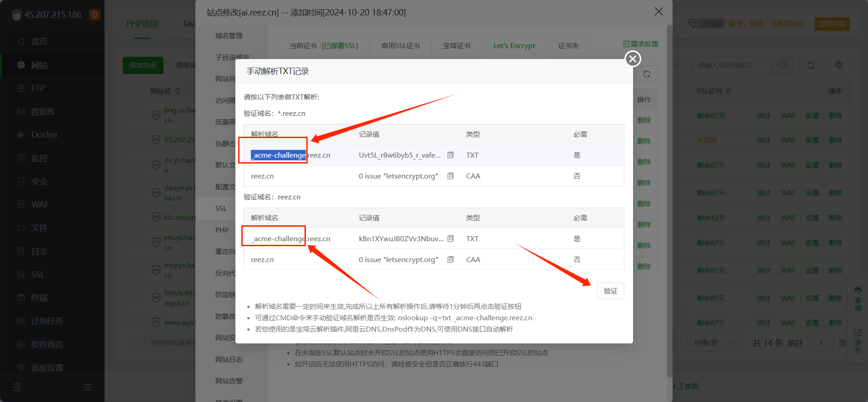Check the idc.ouyun site row checkbox
The height and width of the screenshot is (402, 868).
pos(136,218)
